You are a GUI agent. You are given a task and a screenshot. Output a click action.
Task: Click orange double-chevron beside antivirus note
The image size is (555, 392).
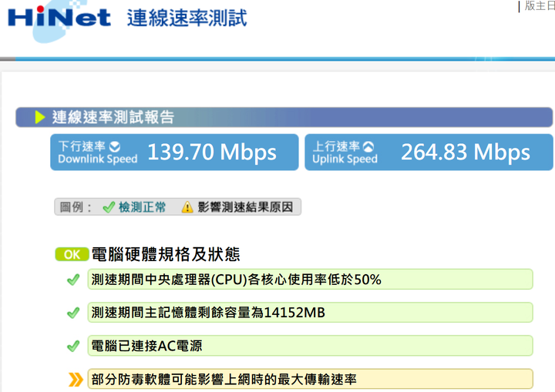[x=76, y=379]
